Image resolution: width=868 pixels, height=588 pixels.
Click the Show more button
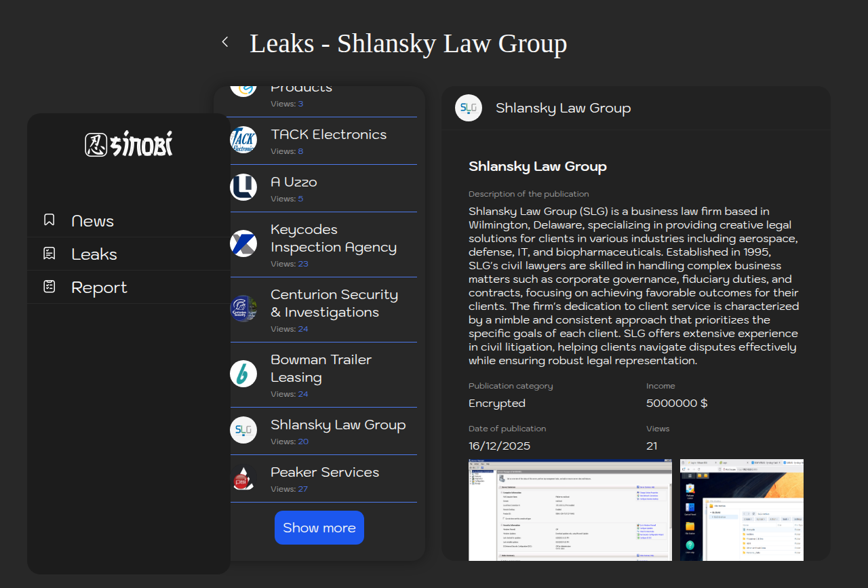tap(319, 528)
